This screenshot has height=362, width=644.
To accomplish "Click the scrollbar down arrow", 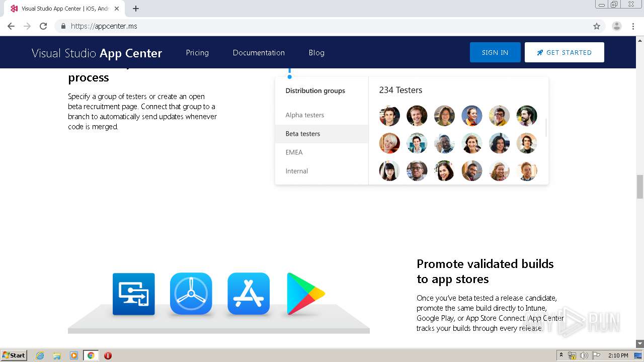I will click(x=640, y=344).
